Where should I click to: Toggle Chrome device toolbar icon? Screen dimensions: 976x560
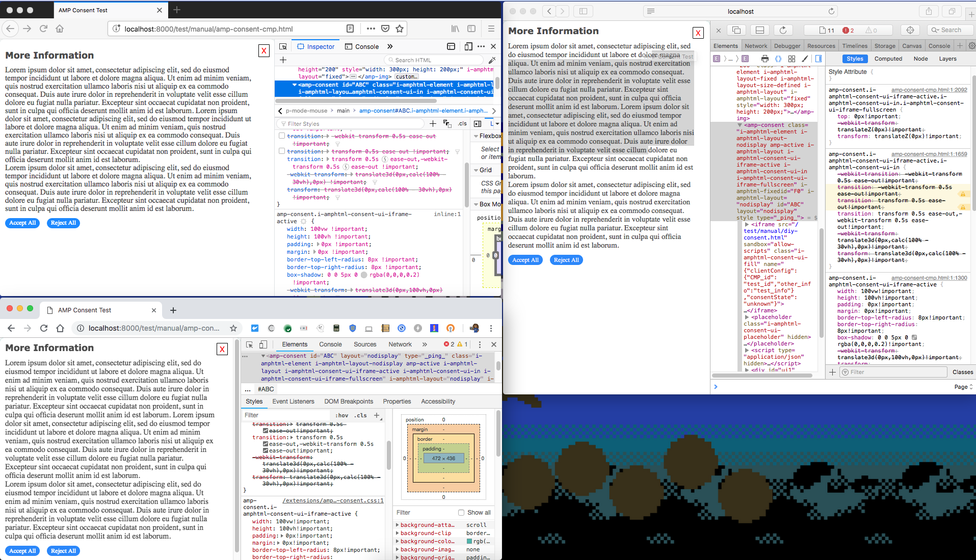click(x=263, y=344)
